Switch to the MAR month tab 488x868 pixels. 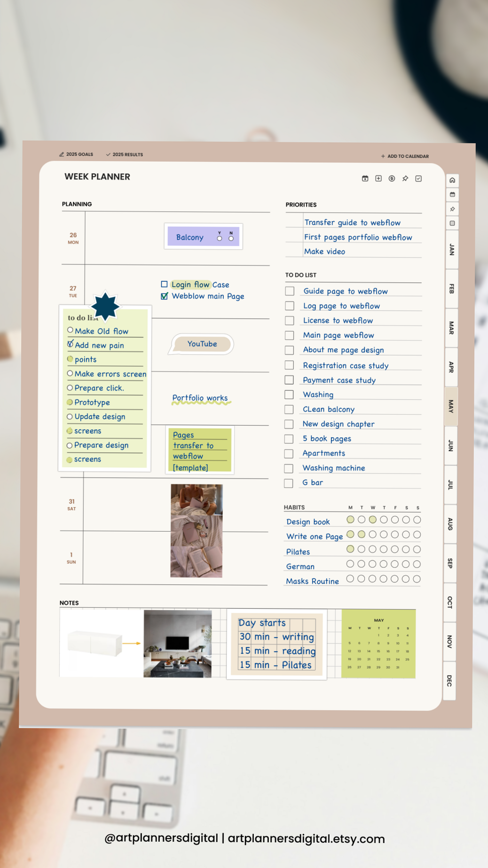click(451, 328)
